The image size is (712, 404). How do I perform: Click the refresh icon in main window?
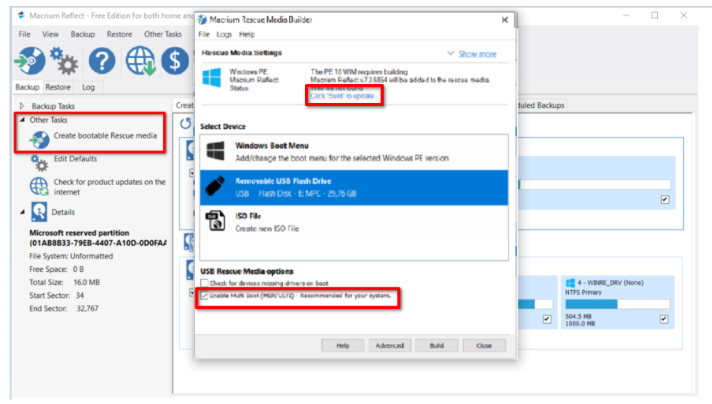tap(185, 123)
